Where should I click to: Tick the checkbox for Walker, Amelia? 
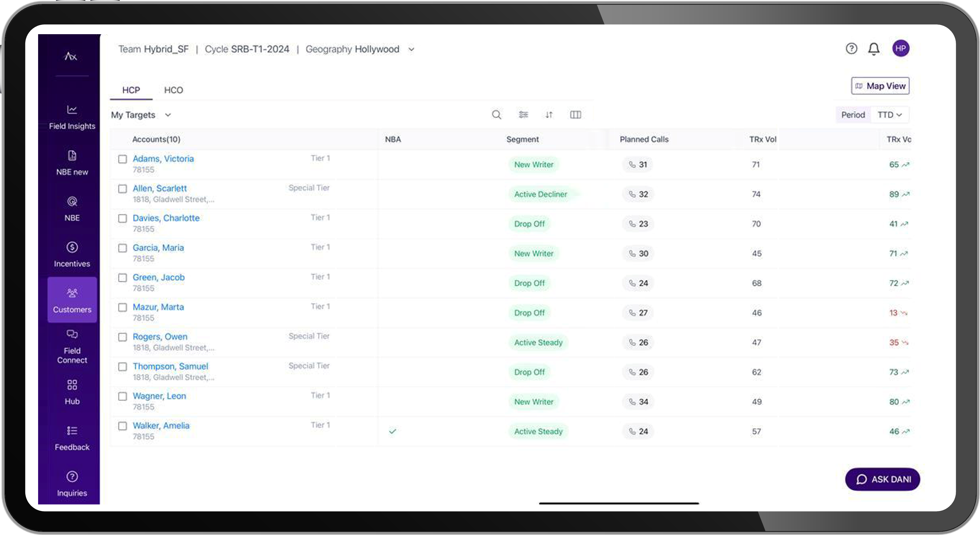pyautogui.click(x=122, y=426)
